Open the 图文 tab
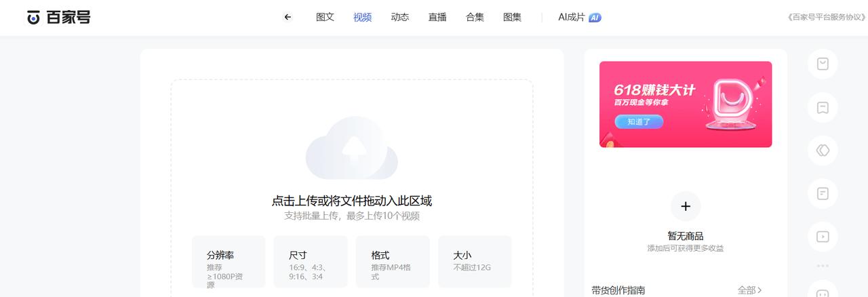The width and height of the screenshot is (868, 297). coord(325,18)
